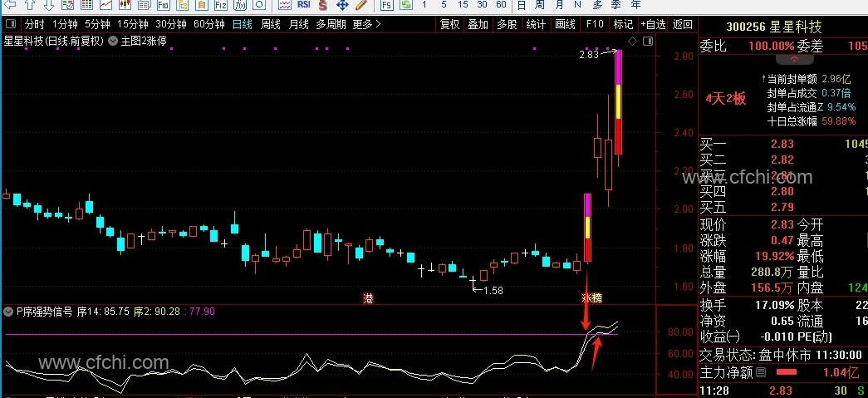The image size is (868, 398).
Task: Collapse the panel with red double chevron
Action: (794, 59)
